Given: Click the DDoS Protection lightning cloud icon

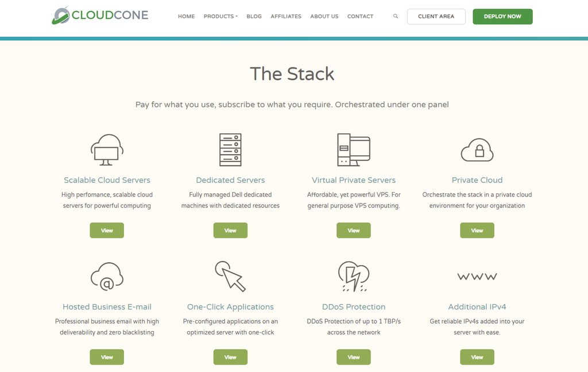Looking at the screenshot, I should tap(354, 277).
